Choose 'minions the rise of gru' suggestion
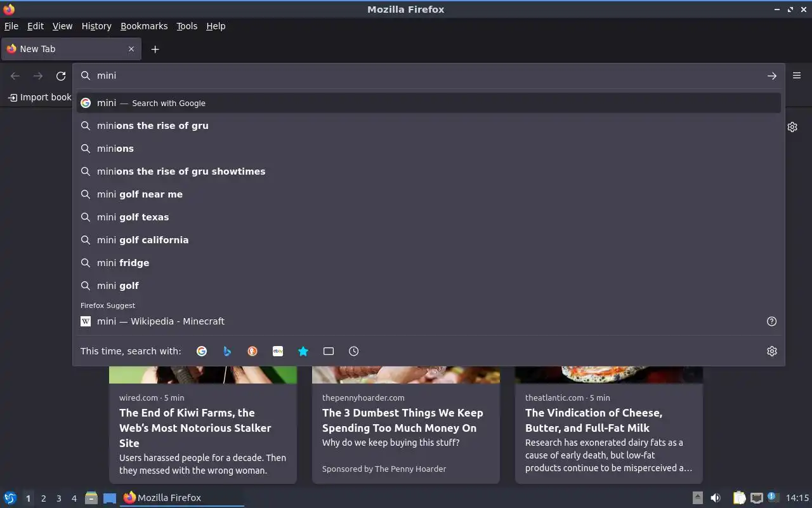Viewport: 812px width, 508px height. click(x=429, y=126)
